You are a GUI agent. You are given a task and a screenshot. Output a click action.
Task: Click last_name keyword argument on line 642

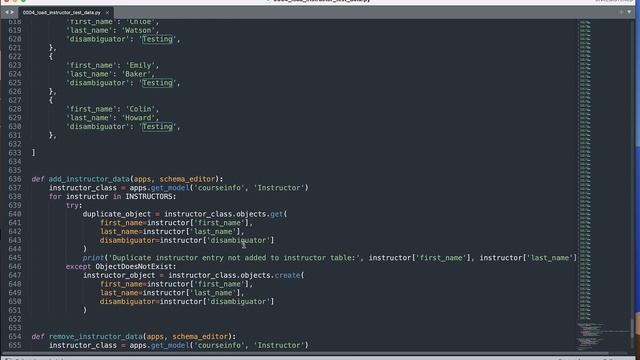[119, 232]
